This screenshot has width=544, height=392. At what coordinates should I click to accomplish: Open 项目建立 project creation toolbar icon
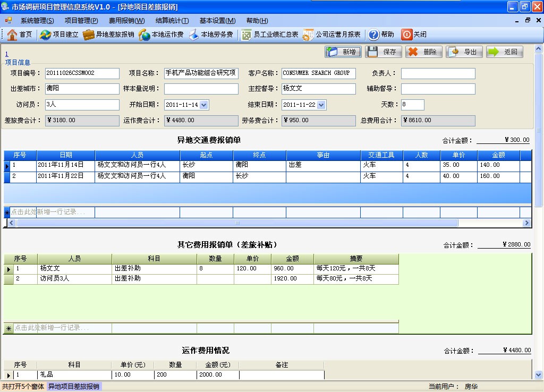pos(46,35)
